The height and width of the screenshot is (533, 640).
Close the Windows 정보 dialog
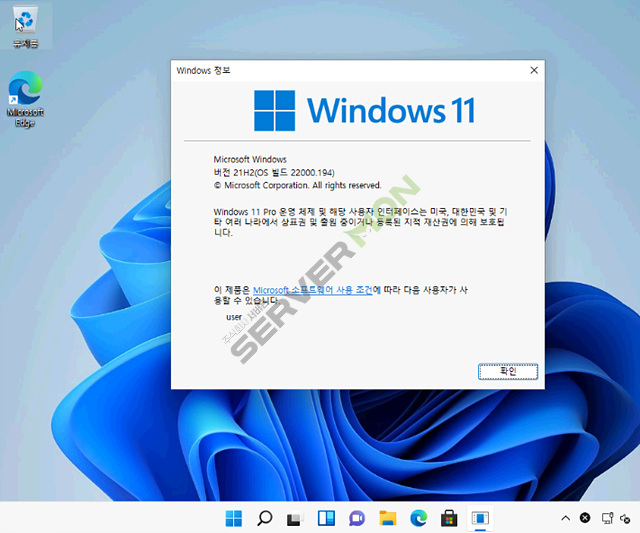point(534,71)
